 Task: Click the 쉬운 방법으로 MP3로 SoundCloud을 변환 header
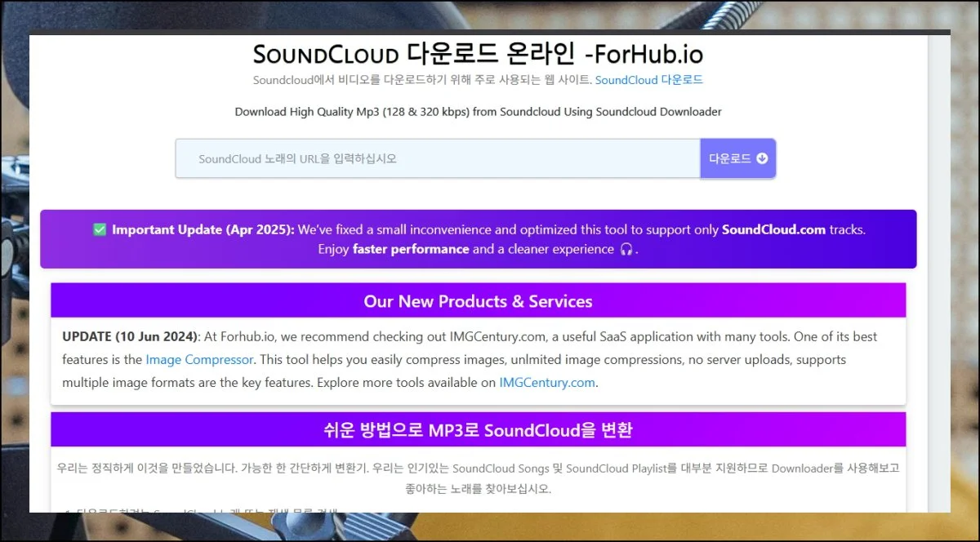478,430
